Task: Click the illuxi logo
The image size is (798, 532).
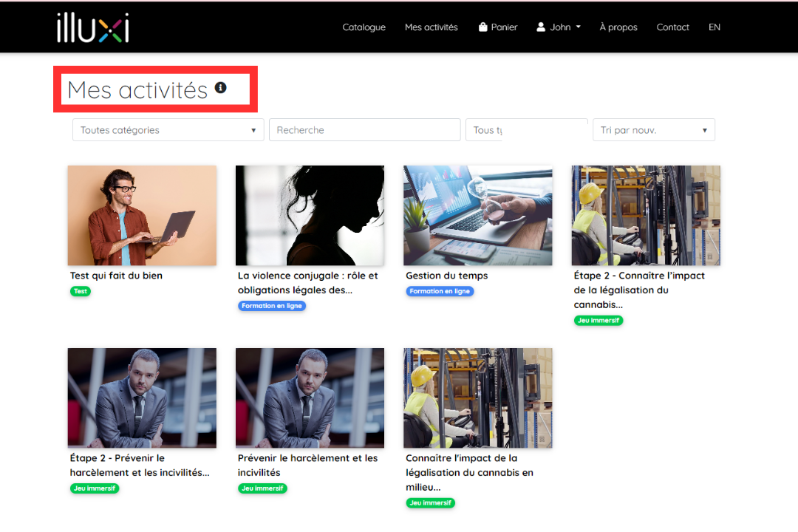Action: point(93,27)
